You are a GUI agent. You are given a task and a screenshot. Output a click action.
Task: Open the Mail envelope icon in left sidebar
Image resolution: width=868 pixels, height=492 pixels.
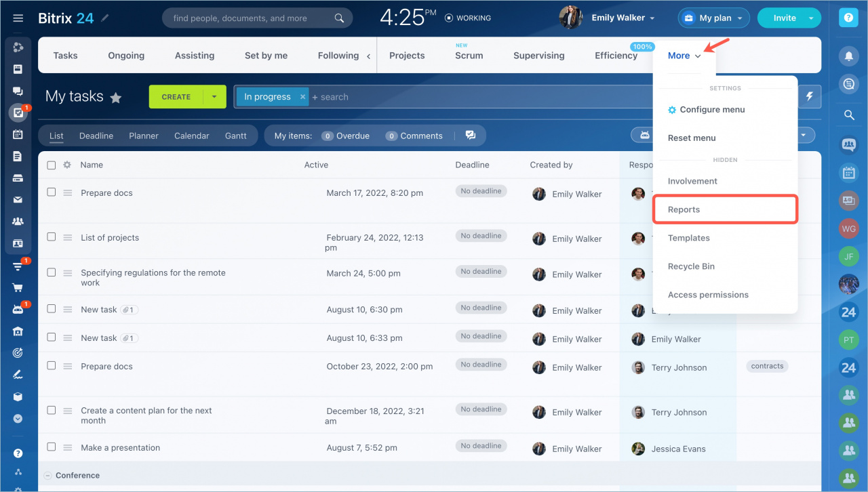click(18, 200)
